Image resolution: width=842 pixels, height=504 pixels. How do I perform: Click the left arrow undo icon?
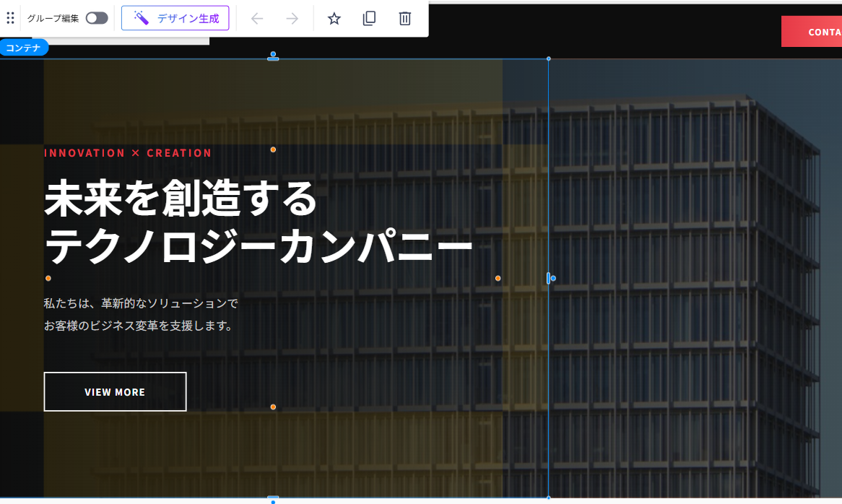click(257, 18)
